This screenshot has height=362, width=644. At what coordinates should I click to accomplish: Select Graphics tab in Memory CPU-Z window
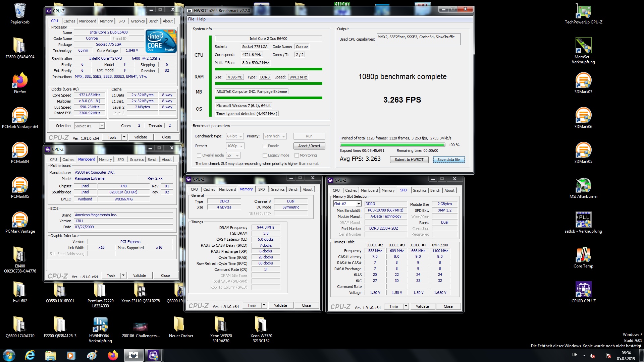[x=277, y=189]
